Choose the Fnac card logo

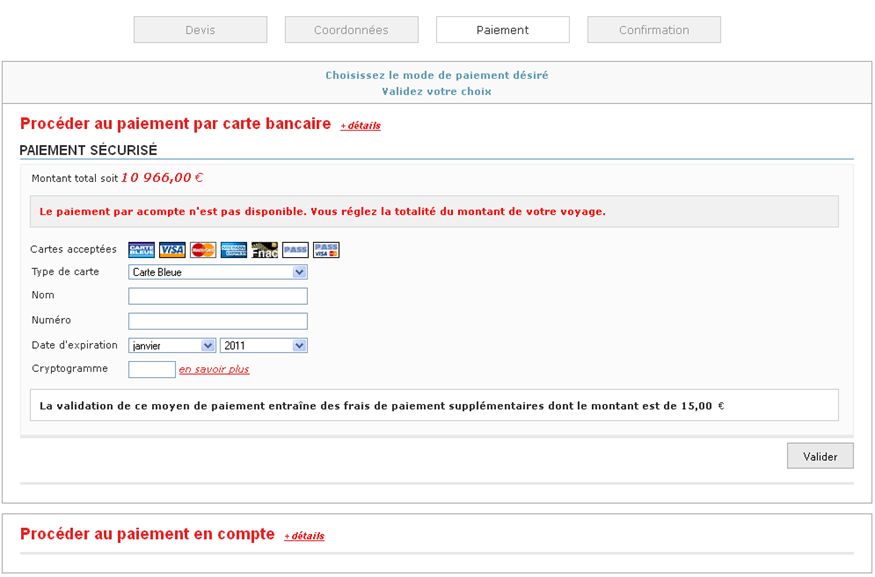coord(264,250)
